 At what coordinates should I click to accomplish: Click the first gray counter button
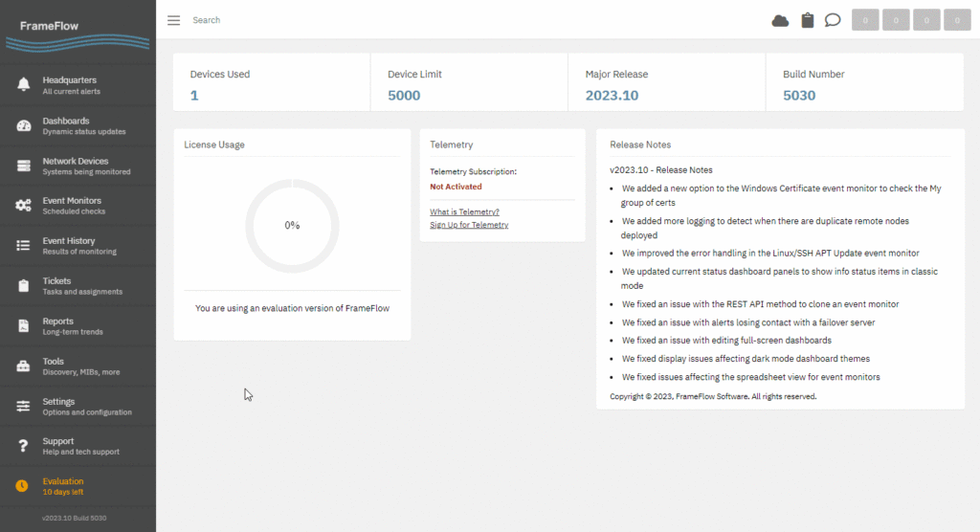coord(865,20)
